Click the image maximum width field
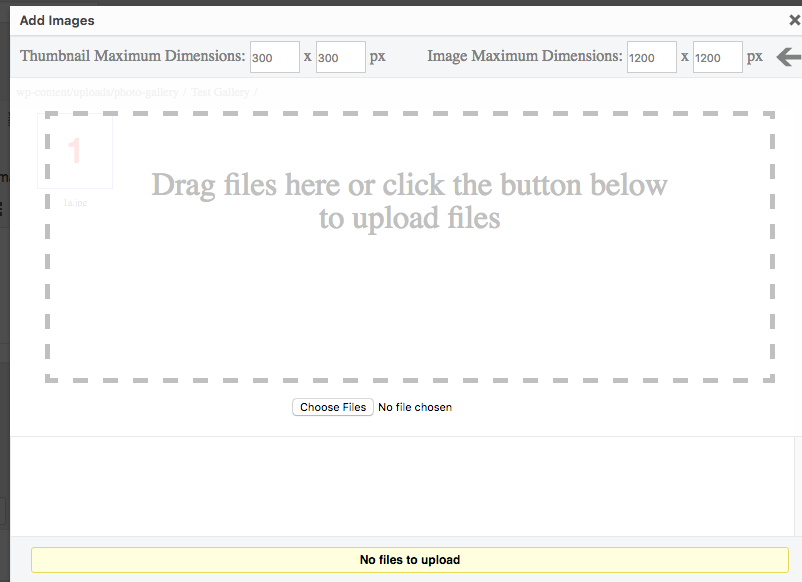 click(x=651, y=57)
